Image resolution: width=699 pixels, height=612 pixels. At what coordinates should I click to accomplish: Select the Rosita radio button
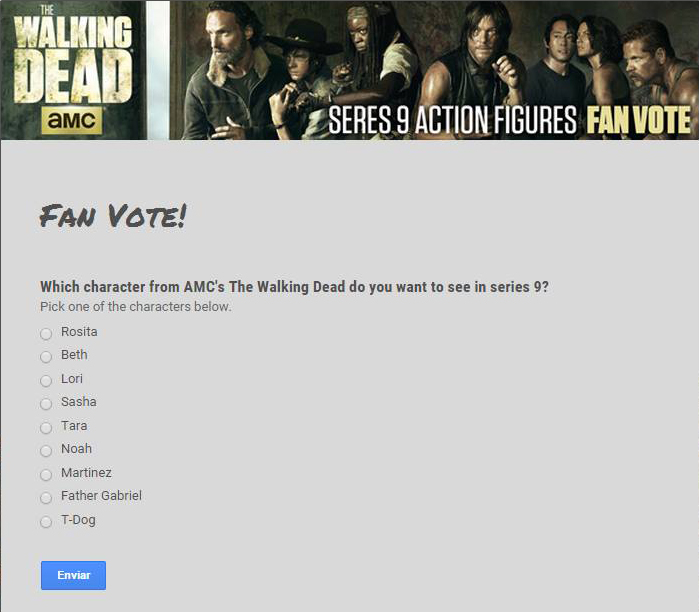(x=46, y=333)
